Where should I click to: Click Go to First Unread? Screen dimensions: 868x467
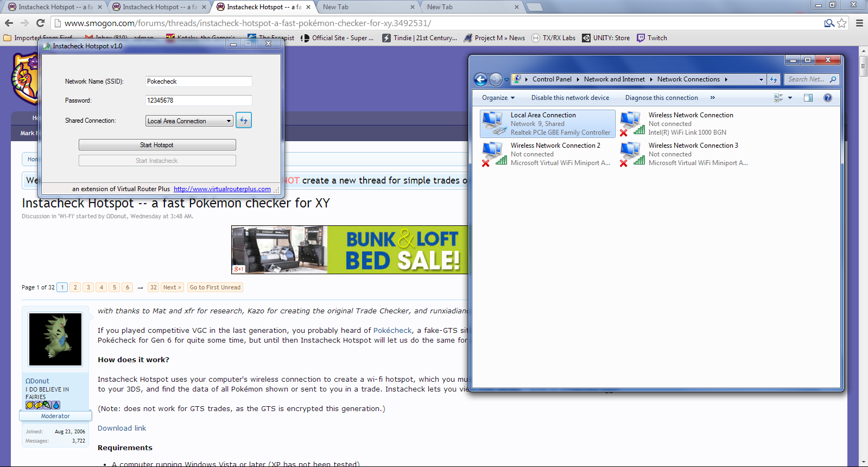point(215,287)
